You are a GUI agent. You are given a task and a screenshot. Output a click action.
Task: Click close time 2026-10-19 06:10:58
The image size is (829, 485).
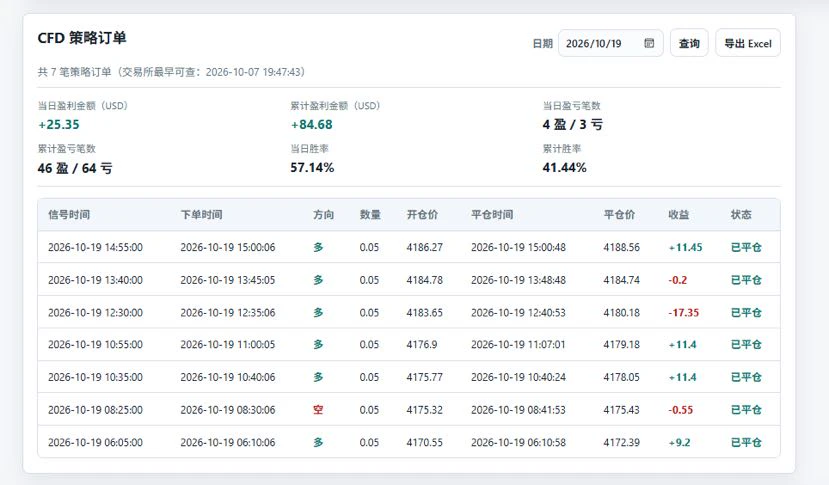[519, 443]
